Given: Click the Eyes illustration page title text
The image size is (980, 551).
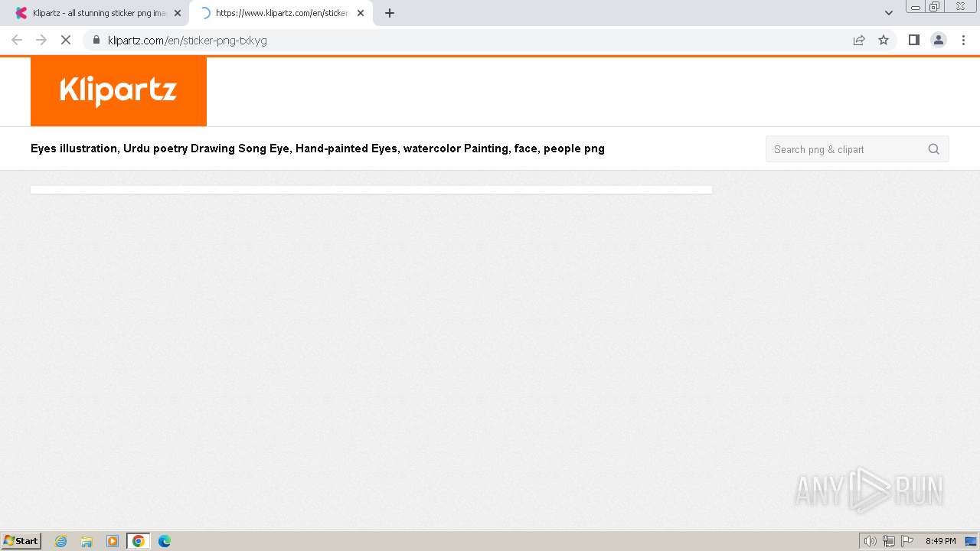Looking at the screenshot, I should click(x=318, y=148).
